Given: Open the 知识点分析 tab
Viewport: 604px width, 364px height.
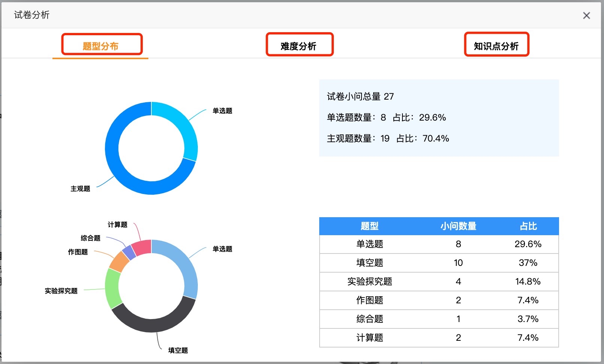Looking at the screenshot, I should pos(496,46).
